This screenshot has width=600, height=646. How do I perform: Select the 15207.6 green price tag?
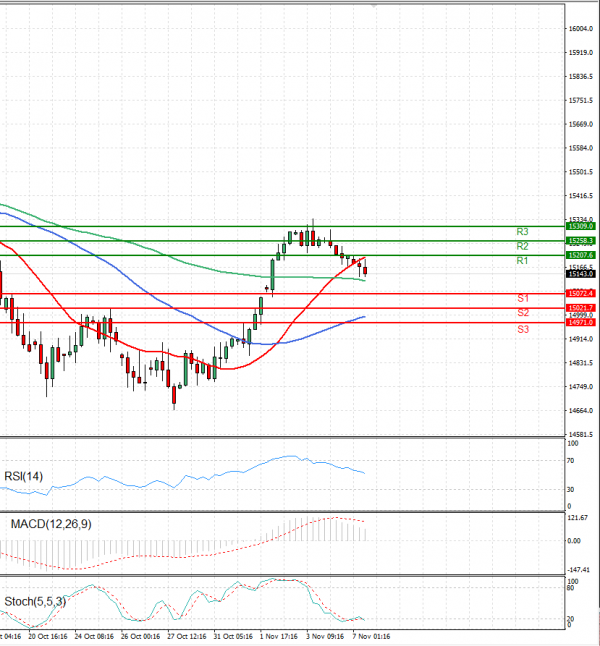581,256
